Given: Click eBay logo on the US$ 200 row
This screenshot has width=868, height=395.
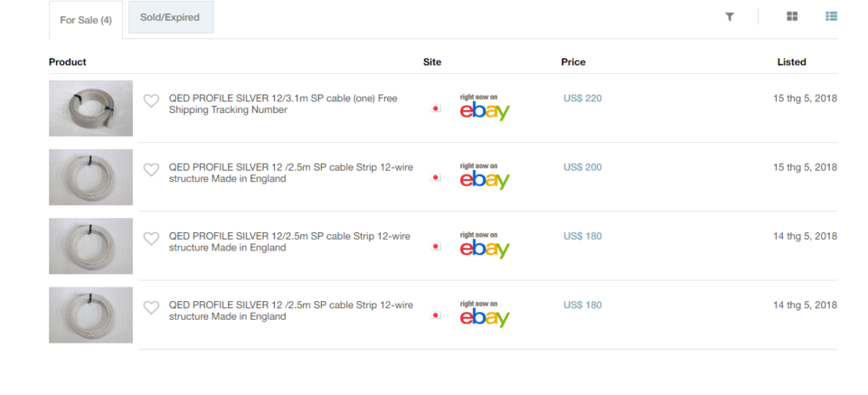Looking at the screenshot, I should (485, 176).
